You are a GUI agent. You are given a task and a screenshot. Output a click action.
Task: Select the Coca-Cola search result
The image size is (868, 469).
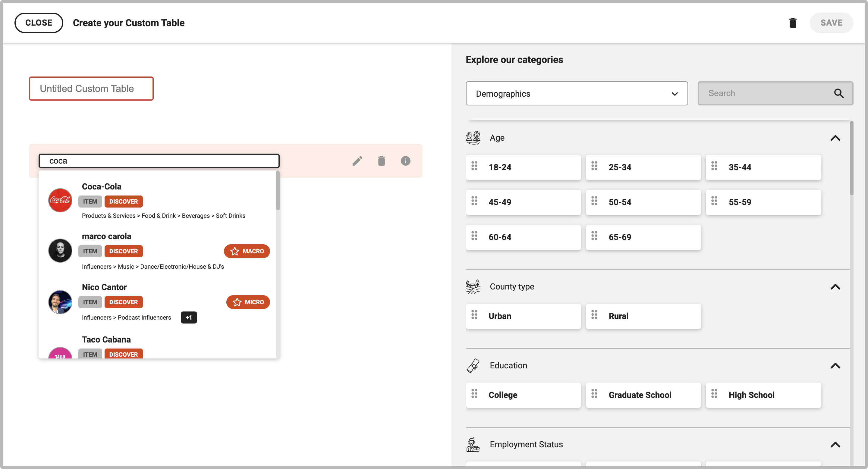[102, 186]
